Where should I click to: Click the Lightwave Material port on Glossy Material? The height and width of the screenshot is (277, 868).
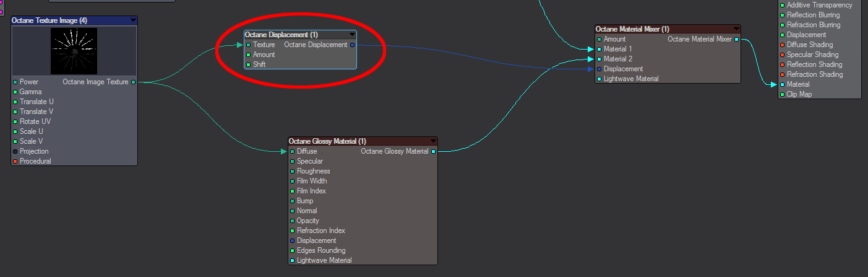[x=293, y=260]
